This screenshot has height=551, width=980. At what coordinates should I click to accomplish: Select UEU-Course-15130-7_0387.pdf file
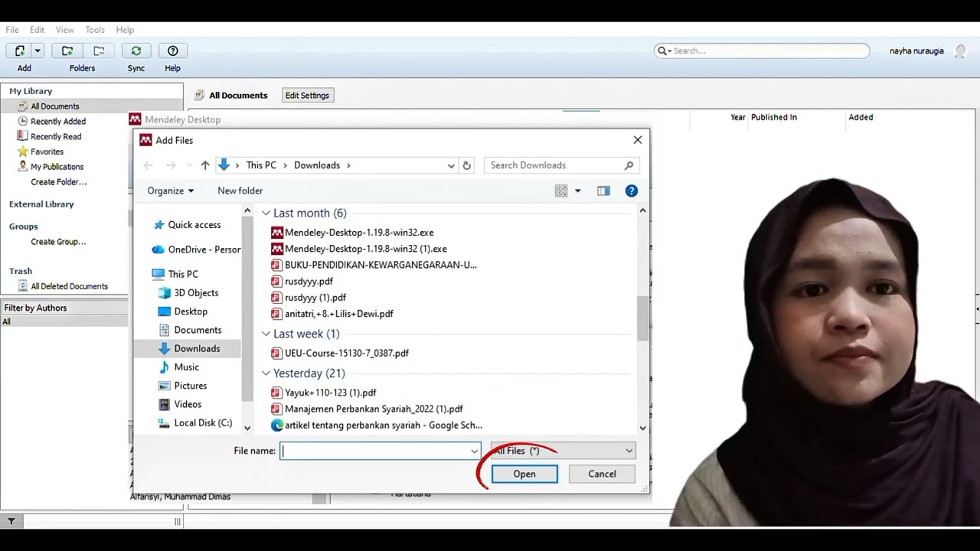pyautogui.click(x=340, y=353)
